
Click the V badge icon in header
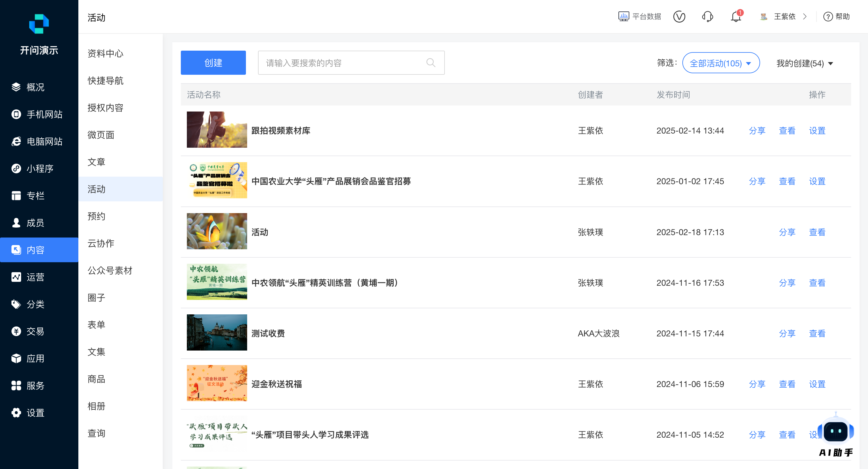[679, 17]
